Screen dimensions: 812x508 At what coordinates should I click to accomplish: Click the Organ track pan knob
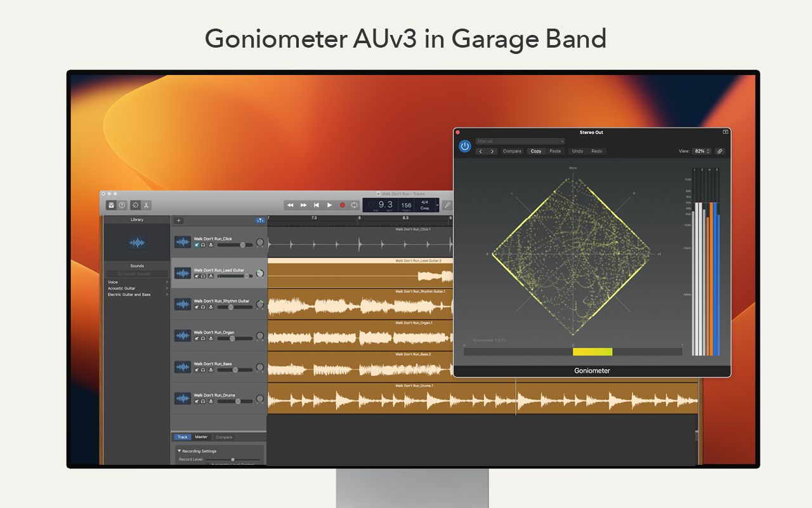[x=259, y=337]
